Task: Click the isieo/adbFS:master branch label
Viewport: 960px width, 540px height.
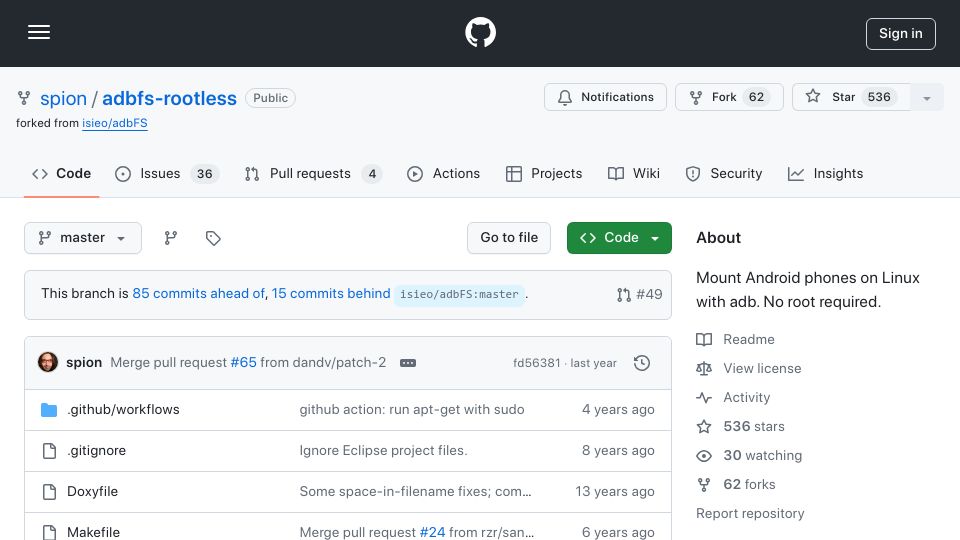Action: coord(459,294)
